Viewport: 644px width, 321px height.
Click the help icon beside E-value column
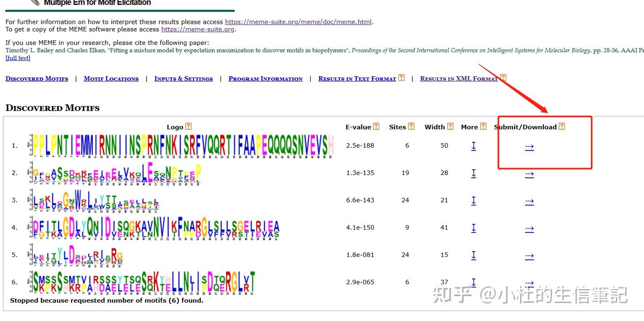click(376, 126)
